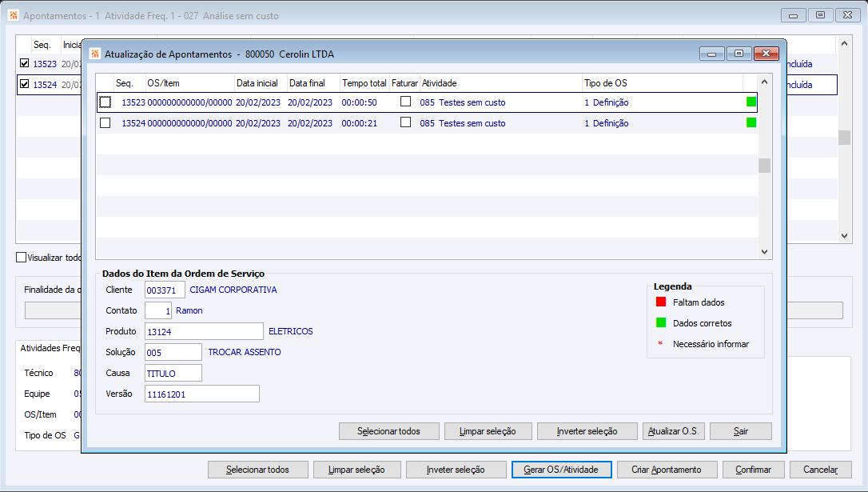Click the Tempo total column header
Viewport: 868px width, 492px height.
[x=364, y=83]
